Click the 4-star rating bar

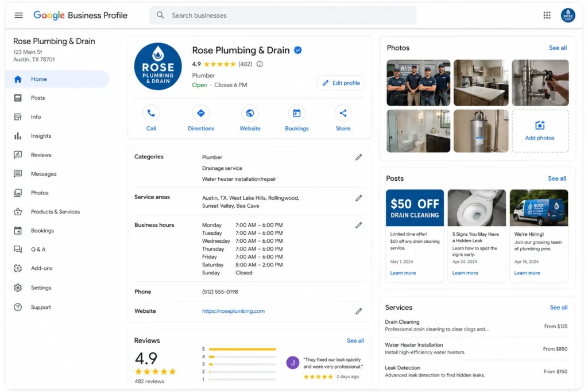pyautogui.click(x=242, y=357)
